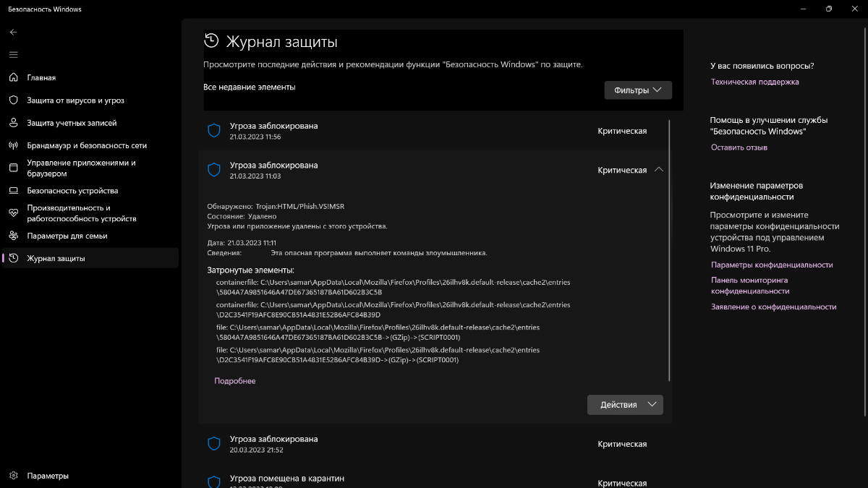Viewport: 868px width, 488px height.
Task: Collapse the 21.03.2023 11:03 threat entry
Action: (x=658, y=170)
